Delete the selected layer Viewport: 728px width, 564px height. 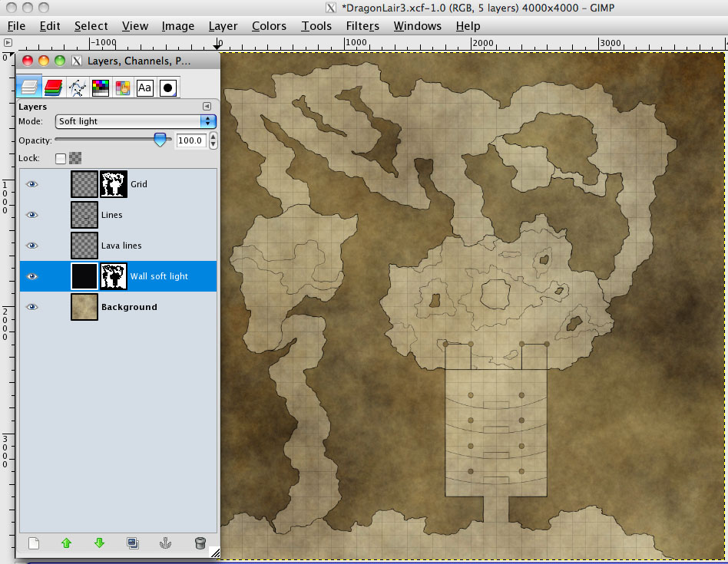200,543
